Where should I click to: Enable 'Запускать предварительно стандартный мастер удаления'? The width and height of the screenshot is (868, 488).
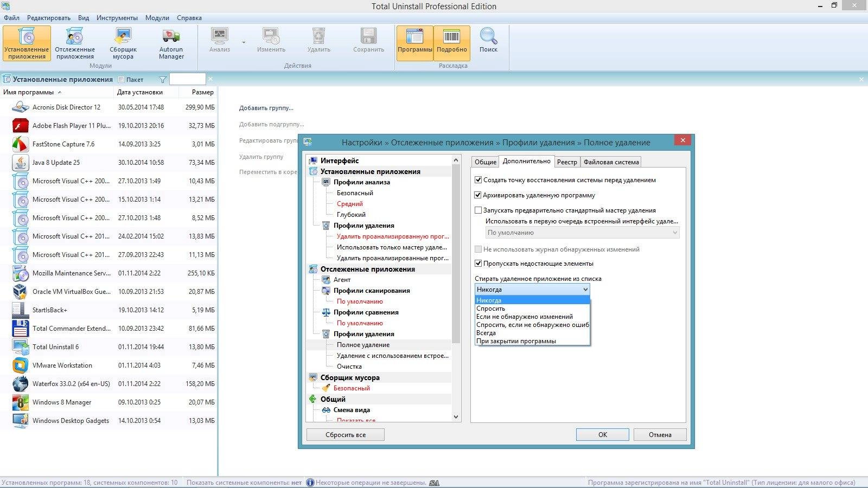[478, 210]
